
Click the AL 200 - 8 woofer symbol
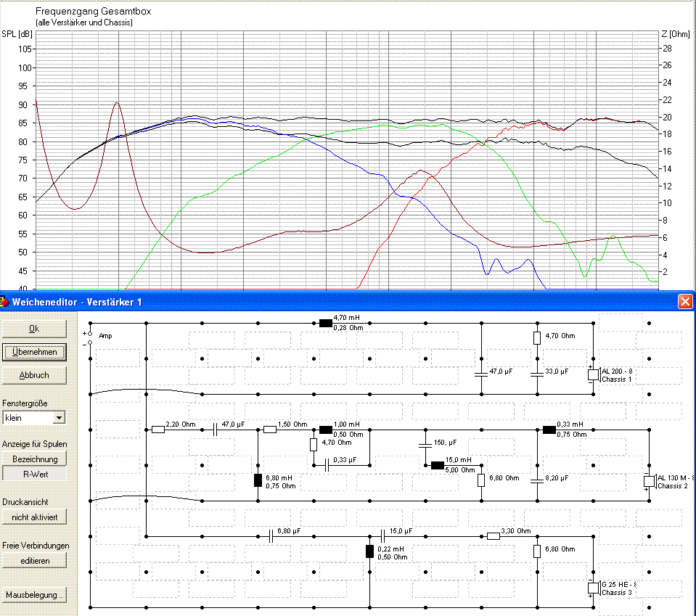click(592, 374)
